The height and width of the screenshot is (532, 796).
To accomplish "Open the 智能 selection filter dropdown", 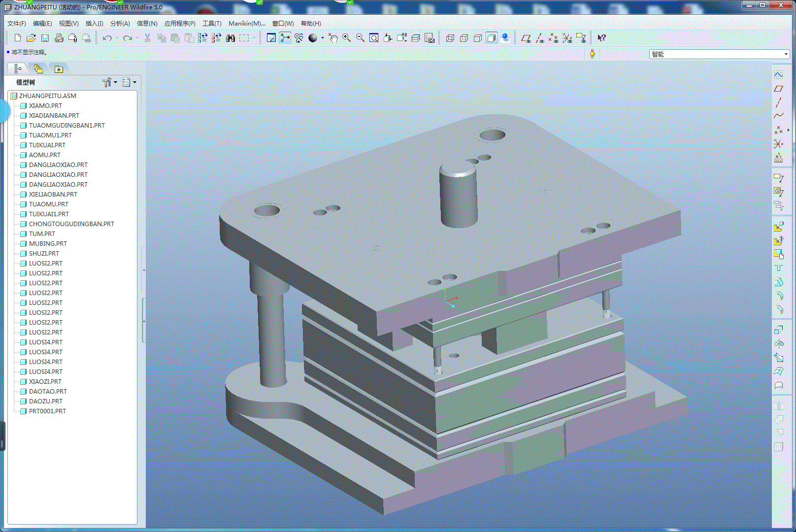I will [786, 54].
